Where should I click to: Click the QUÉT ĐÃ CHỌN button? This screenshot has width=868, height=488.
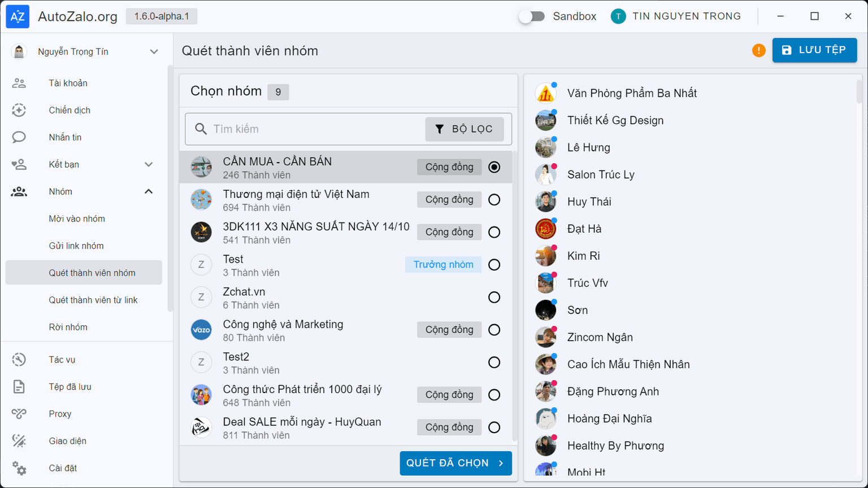[x=455, y=463]
